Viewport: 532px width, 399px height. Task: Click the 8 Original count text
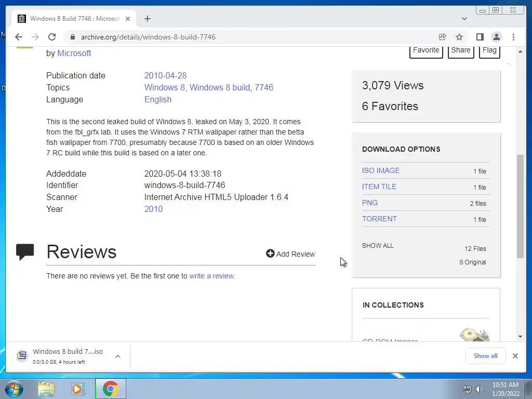tap(473, 262)
